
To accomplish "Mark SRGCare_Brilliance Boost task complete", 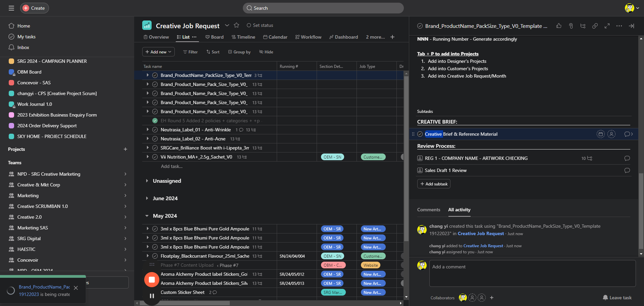I will point(155,148).
